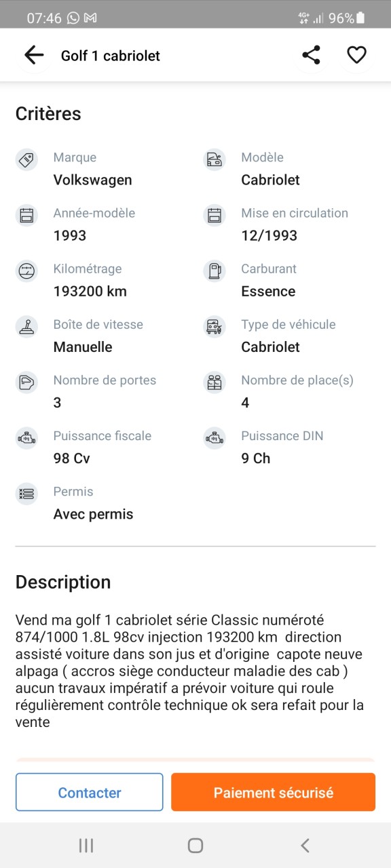The width and height of the screenshot is (391, 868).
Task: Tap the Android home button
Action: pos(195,845)
